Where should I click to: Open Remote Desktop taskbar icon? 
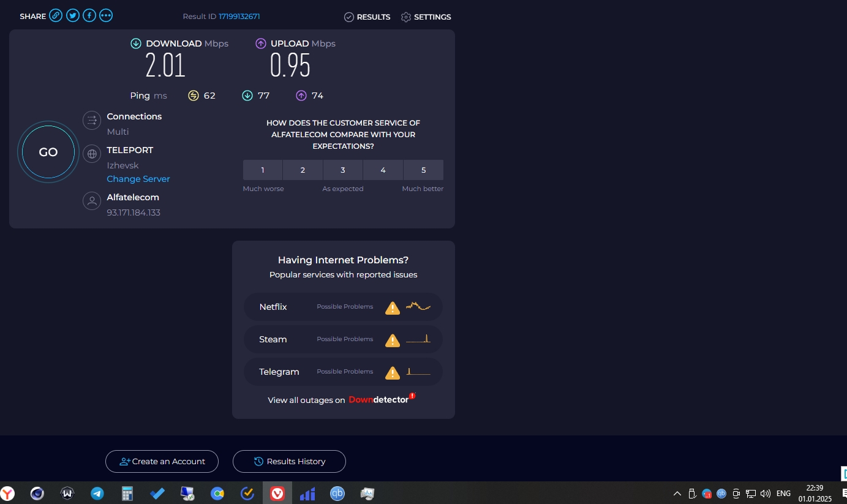[187, 493]
